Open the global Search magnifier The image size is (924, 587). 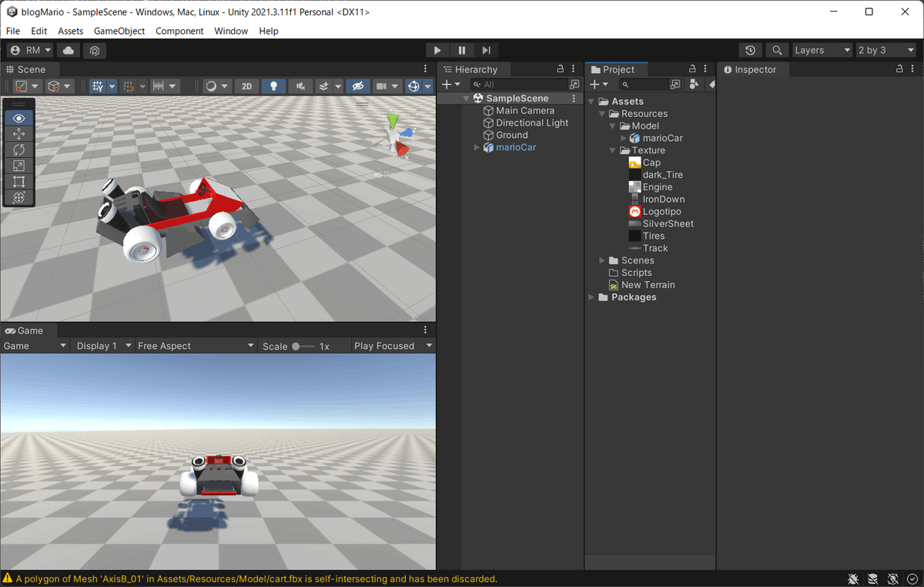(x=778, y=50)
